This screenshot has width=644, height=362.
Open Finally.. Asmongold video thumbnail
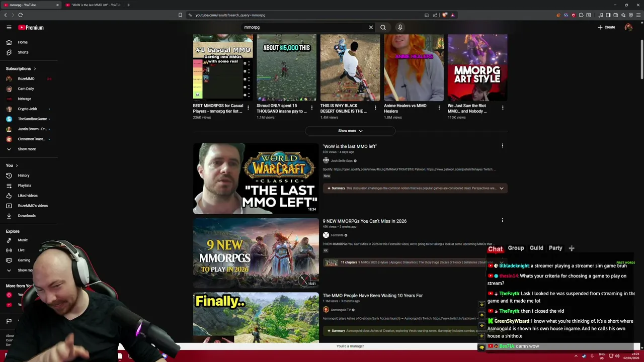click(256, 317)
